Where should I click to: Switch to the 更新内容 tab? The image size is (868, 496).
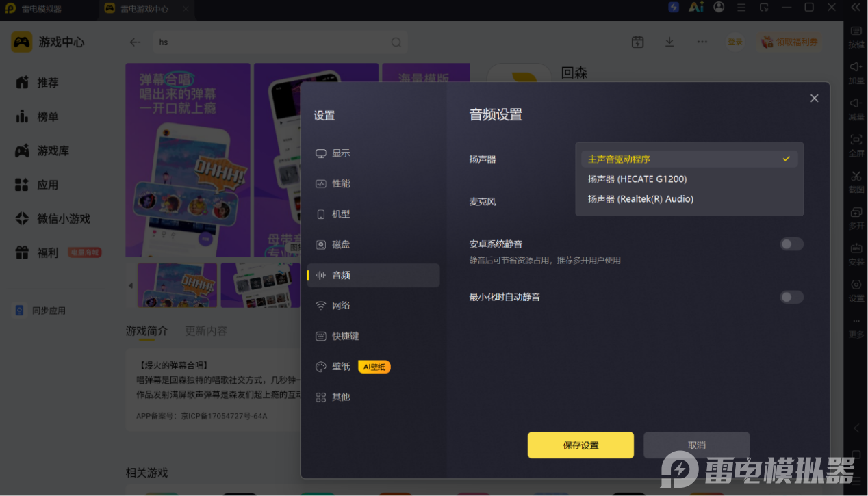(x=206, y=331)
